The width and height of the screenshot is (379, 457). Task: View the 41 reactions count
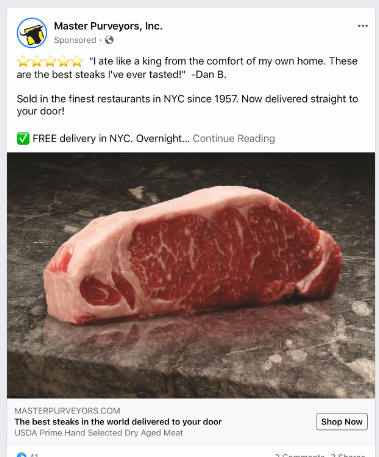pos(34,455)
